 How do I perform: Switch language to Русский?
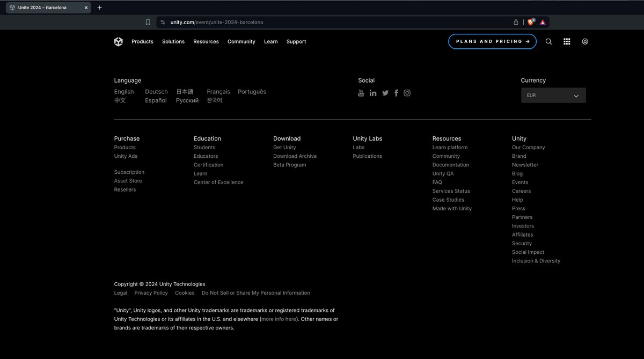click(187, 100)
